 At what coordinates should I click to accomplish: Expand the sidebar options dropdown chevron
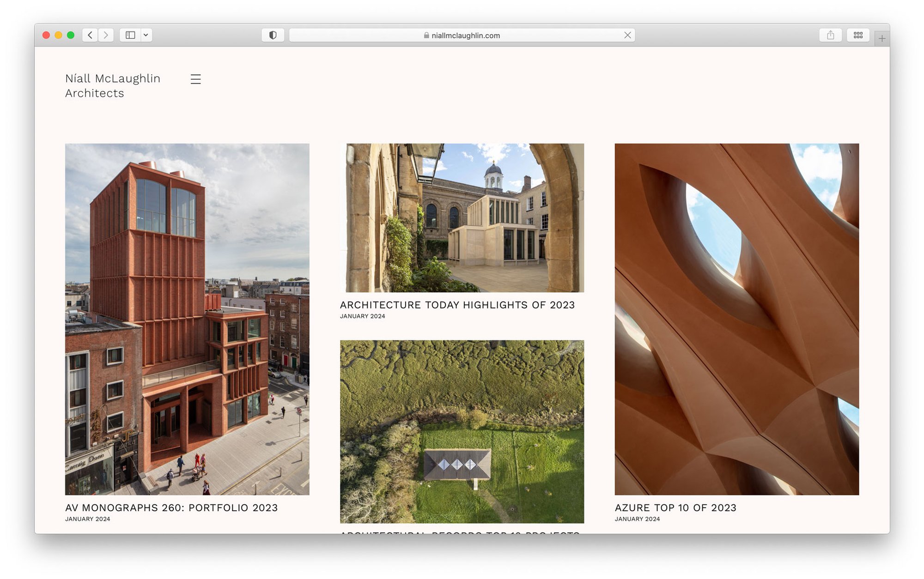pos(146,35)
